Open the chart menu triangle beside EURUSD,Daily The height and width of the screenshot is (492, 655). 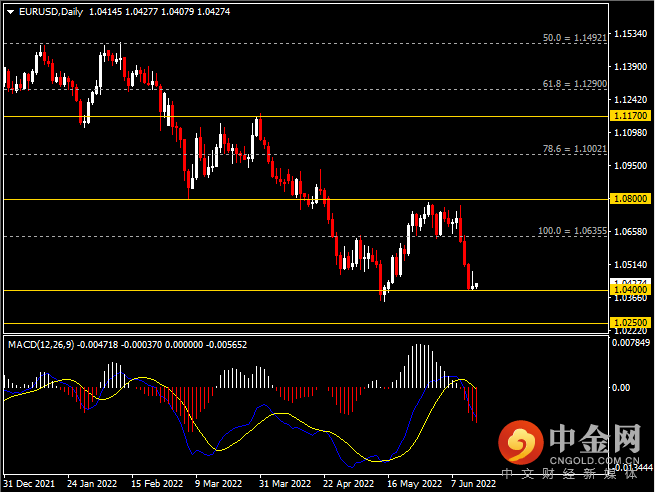tap(10, 12)
